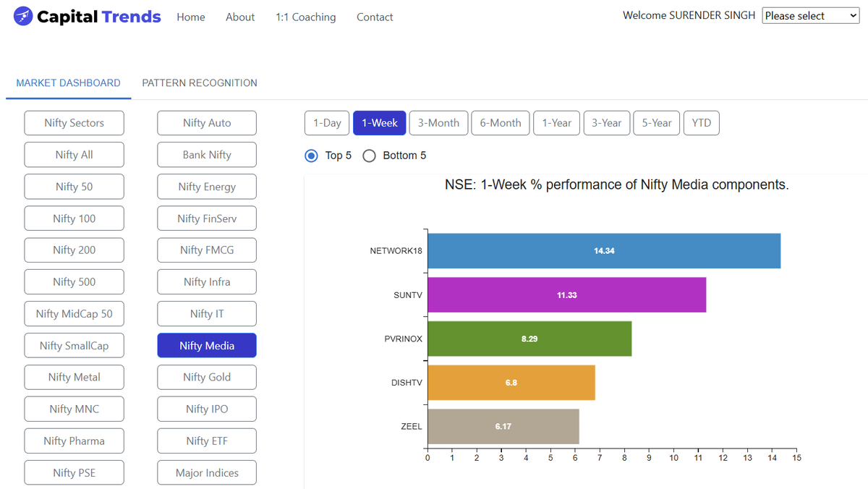Switch to the 5-Year view
This screenshot has height=489, width=868.
point(656,122)
